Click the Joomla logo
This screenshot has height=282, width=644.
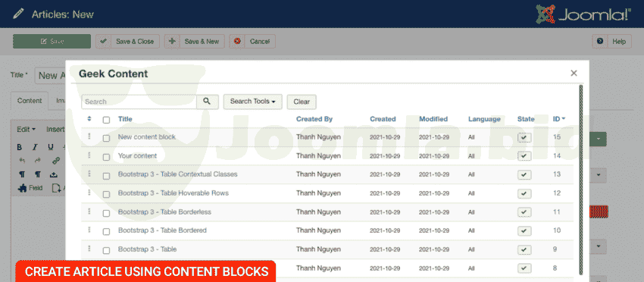point(583,14)
